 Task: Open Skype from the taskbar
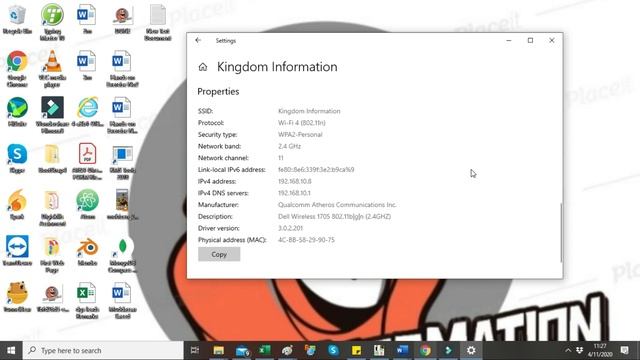[x=333, y=350]
